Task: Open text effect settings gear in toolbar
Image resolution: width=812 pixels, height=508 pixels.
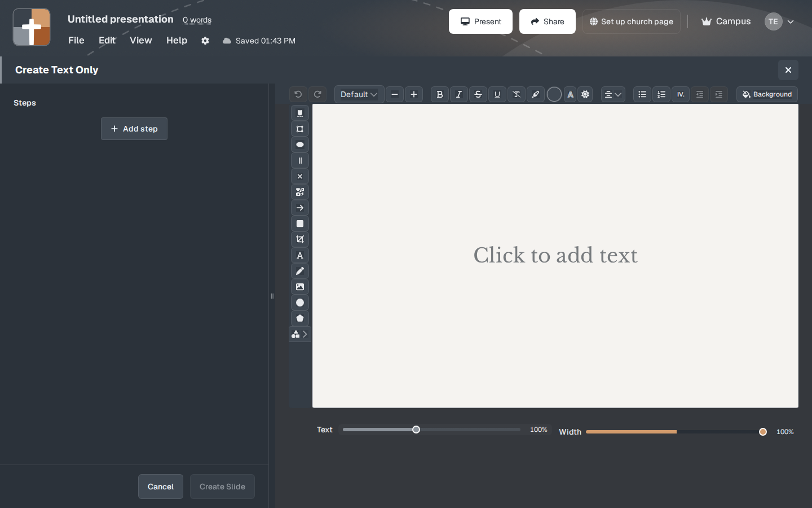Action: point(585,94)
